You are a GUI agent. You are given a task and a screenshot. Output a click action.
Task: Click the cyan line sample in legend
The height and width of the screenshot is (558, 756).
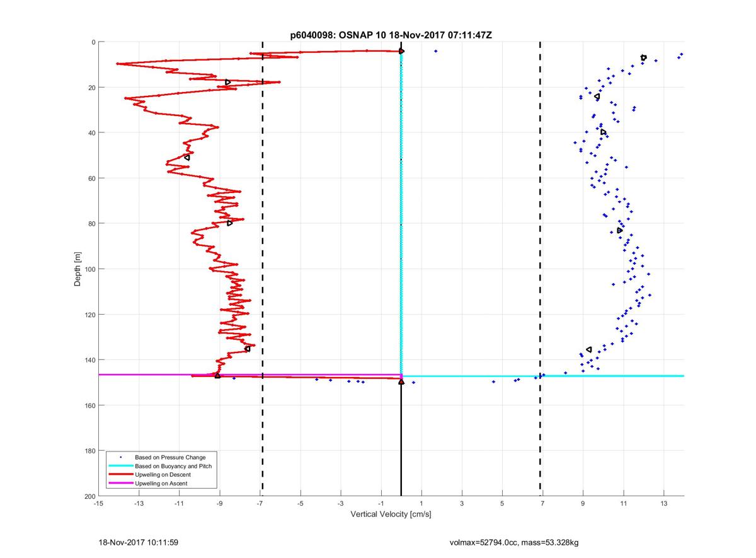pyautogui.click(x=120, y=466)
